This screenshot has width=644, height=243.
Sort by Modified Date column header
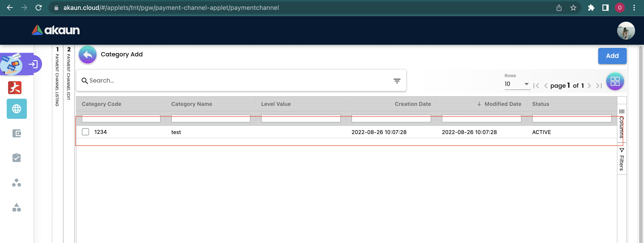click(x=502, y=104)
